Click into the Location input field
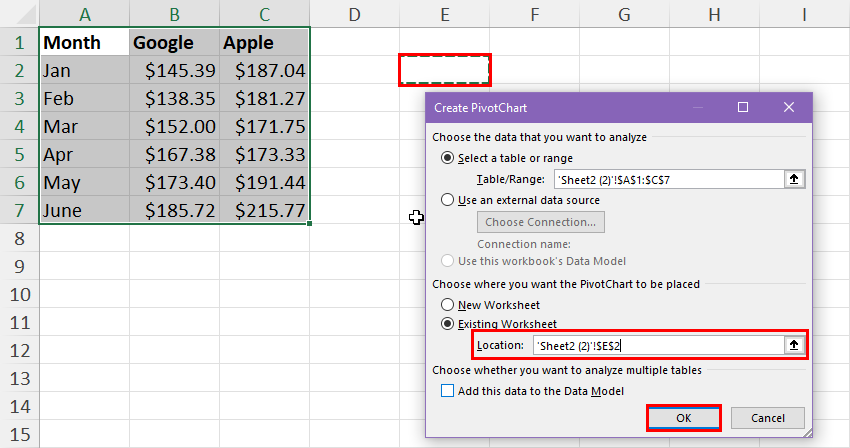 (x=659, y=345)
